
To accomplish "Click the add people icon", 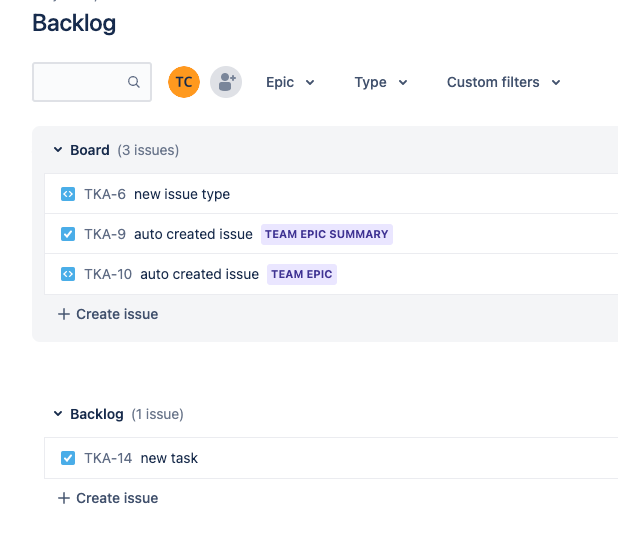I will [x=226, y=82].
